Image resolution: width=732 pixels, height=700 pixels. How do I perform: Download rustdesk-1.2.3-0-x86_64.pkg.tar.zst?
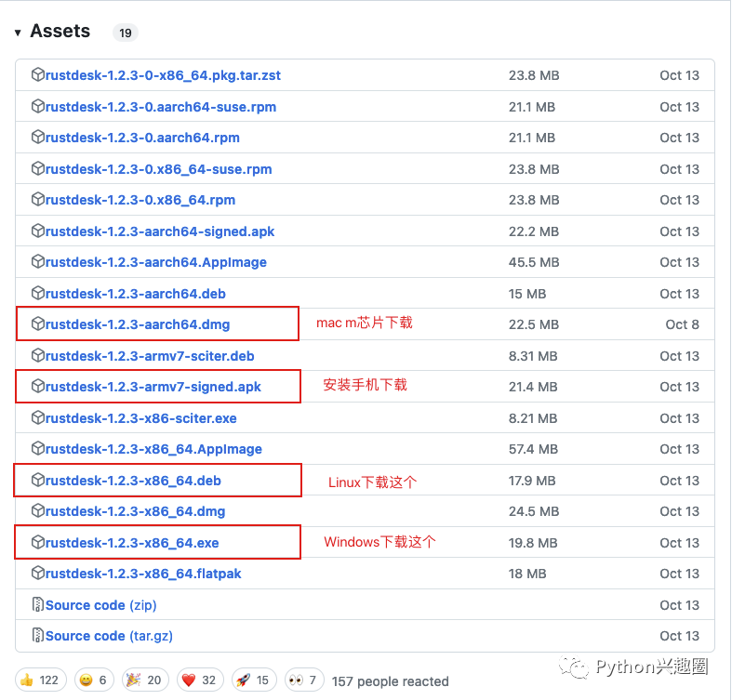[163, 75]
